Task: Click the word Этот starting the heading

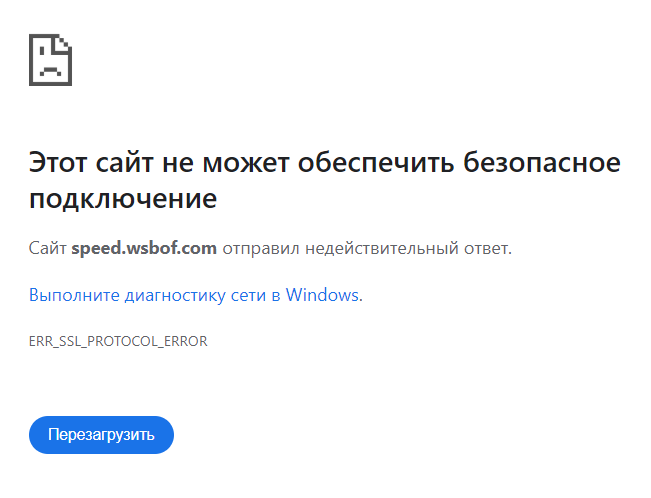Action: click(x=58, y=163)
